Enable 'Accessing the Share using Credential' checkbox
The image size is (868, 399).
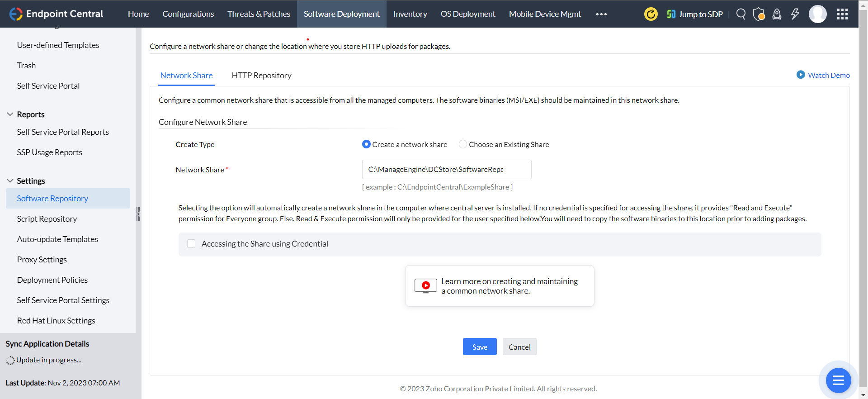pos(191,244)
